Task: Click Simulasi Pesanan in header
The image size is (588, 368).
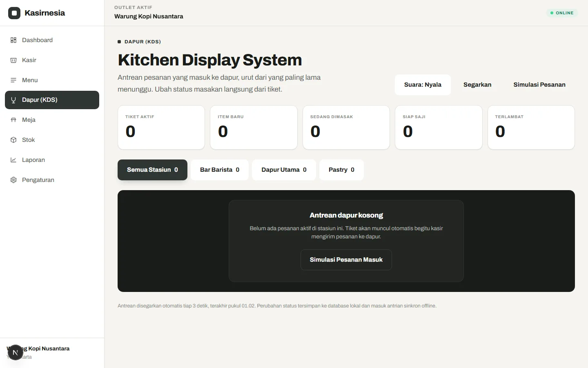Action: pos(539,85)
